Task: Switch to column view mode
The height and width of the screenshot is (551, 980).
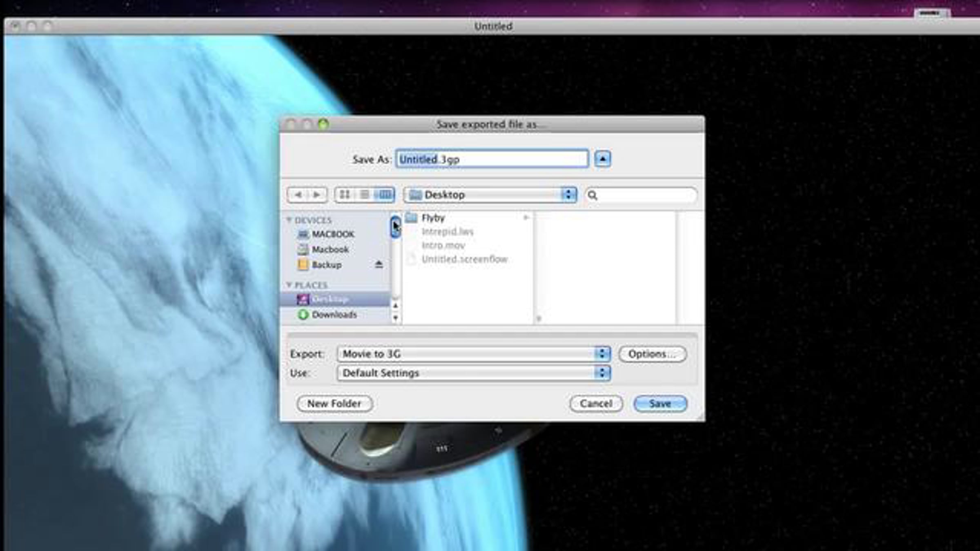Action: click(384, 195)
